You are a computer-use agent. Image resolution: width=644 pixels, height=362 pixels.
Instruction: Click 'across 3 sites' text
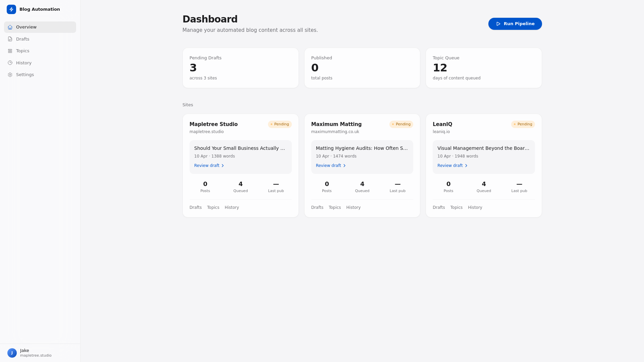203,78
